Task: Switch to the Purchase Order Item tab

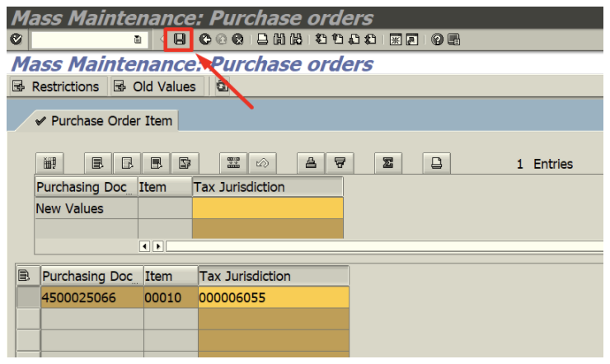Action: coord(104,121)
